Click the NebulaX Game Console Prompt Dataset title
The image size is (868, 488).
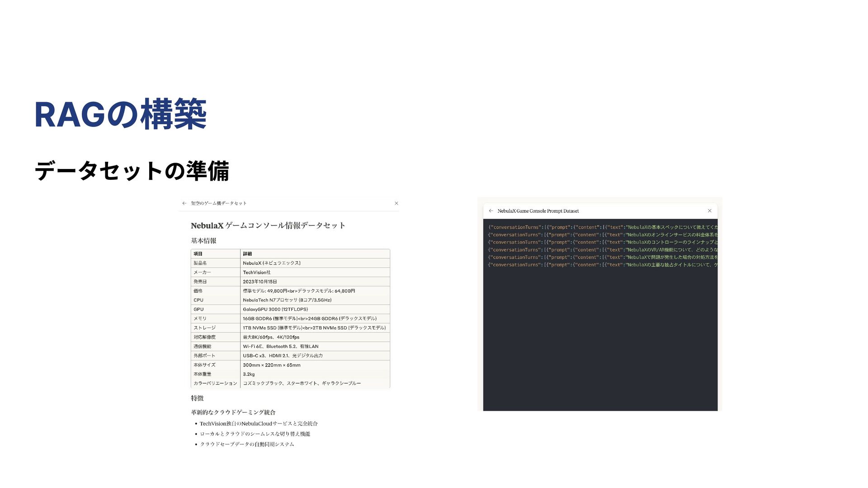click(x=538, y=211)
